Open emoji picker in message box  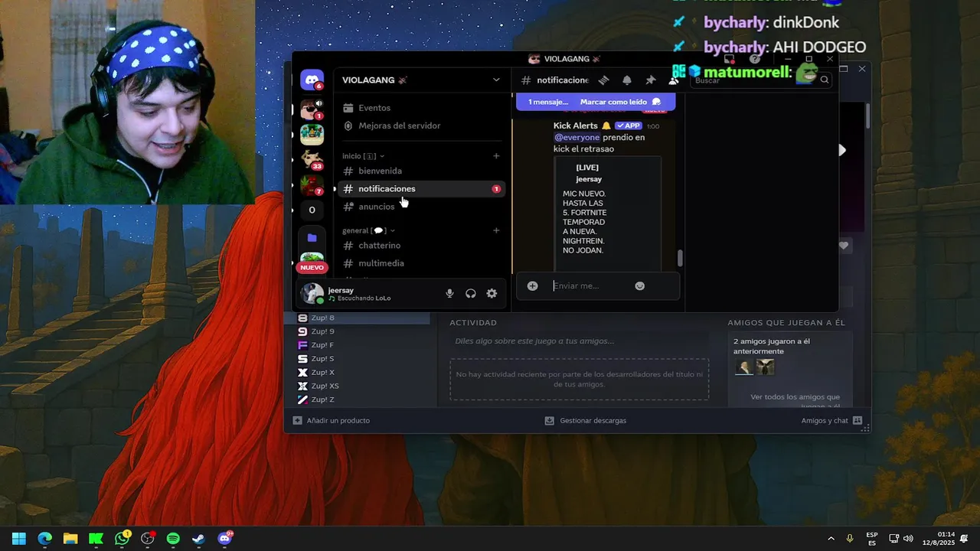coord(640,285)
